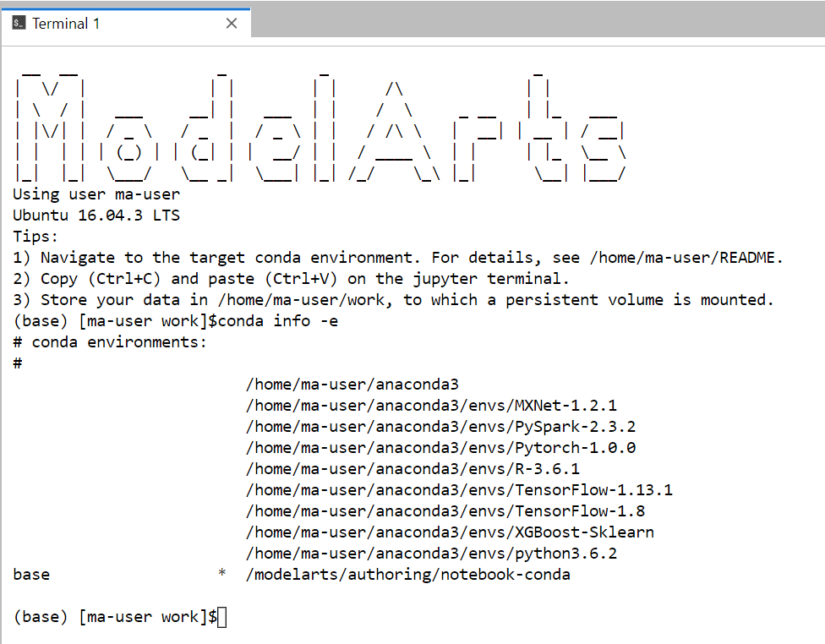Click the 'Tips:' heading line
Screen dimensions: 825x644
pyautogui.click(x=36, y=237)
